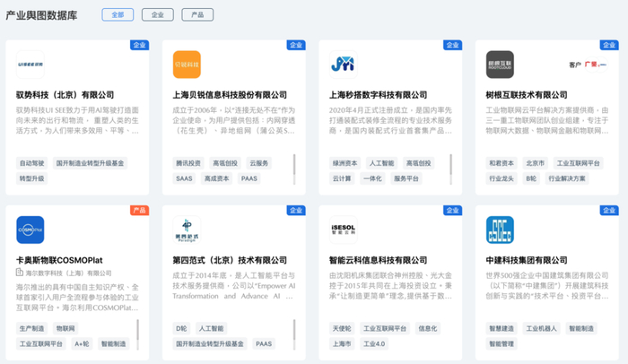
Task: Open 卡奥斯物联COSMOPlat title
Action: pyautogui.click(x=59, y=260)
